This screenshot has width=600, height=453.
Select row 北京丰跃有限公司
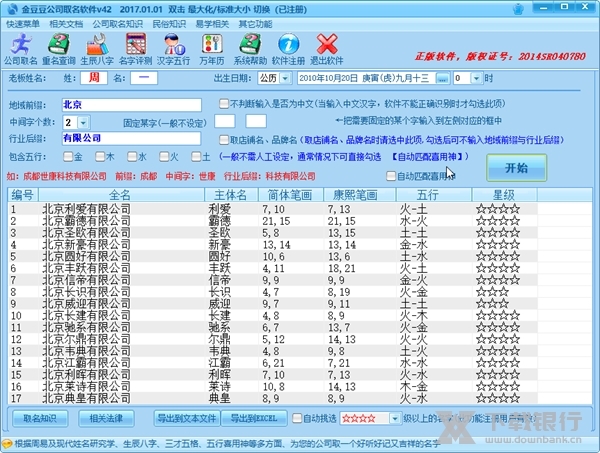click(x=272, y=268)
